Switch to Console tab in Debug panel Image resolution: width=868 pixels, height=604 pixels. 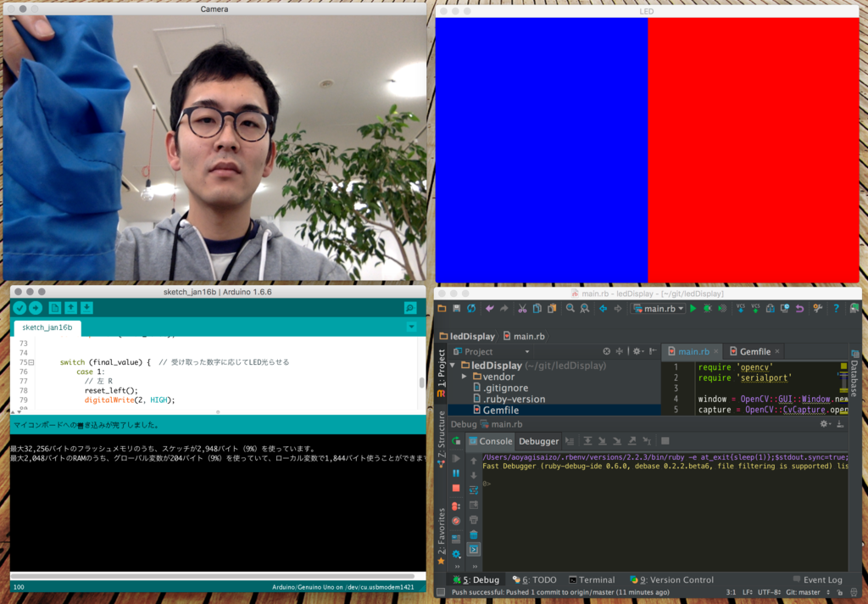click(491, 441)
